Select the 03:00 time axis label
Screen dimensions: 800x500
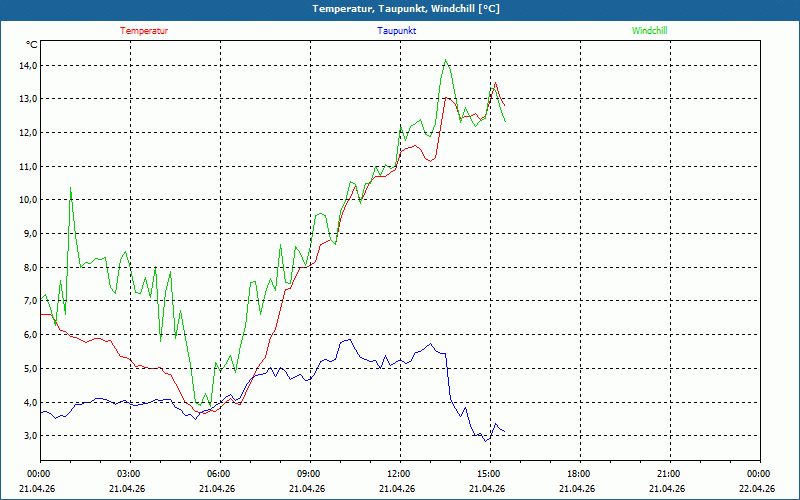[129, 474]
